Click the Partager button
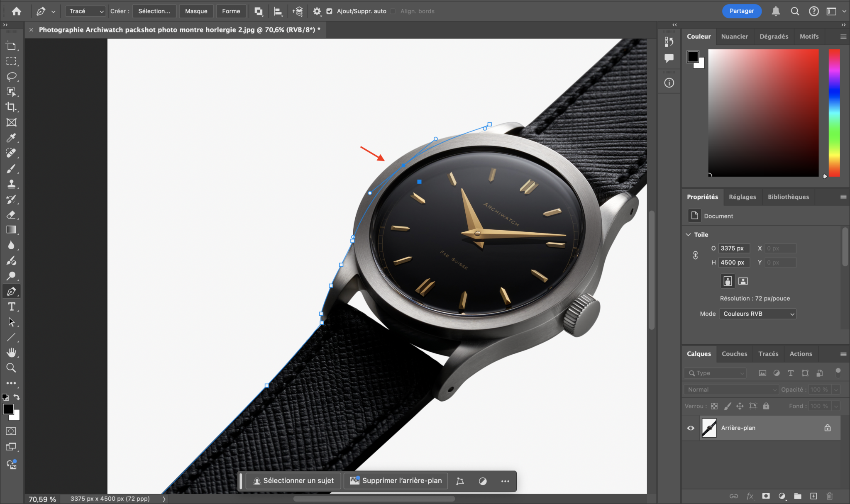The height and width of the screenshot is (504, 850). [x=742, y=11]
